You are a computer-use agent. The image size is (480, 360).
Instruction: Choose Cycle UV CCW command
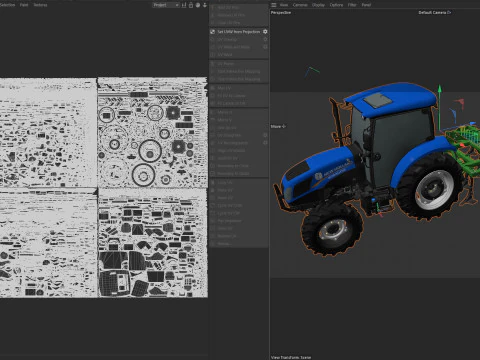pyautogui.click(x=239, y=205)
